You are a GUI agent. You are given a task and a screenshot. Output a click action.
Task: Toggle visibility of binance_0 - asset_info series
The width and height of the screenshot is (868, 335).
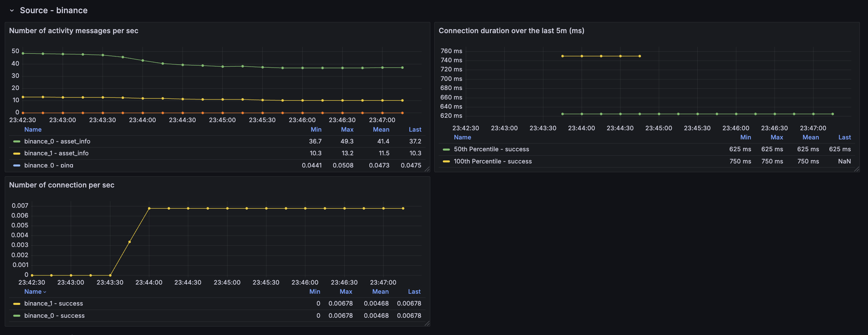[57, 141]
